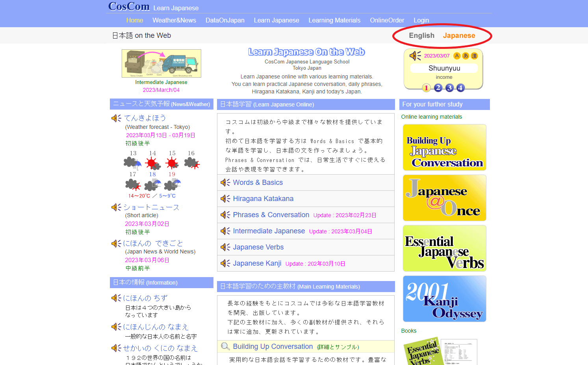Open 2001 Kanji Odyssey banner
The image size is (588, 365).
pyautogui.click(x=445, y=299)
